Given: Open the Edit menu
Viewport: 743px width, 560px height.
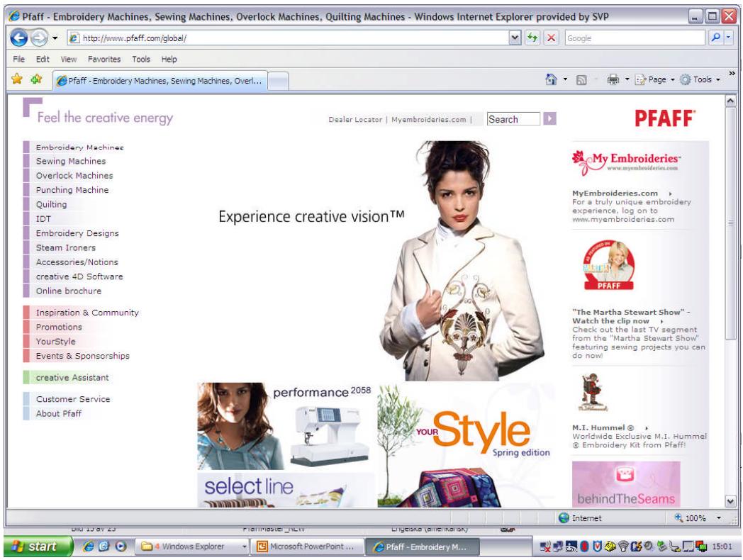Looking at the screenshot, I should 43,60.
